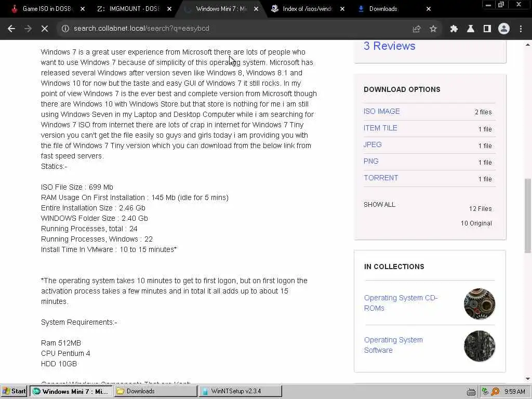Open Chrome Labs flask icon
The image size is (532, 399).
[470, 29]
